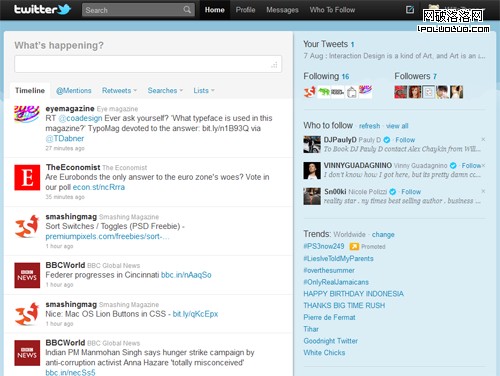Refresh Who to follow suggestions
Screen dimensions: 500x376
(x=369, y=126)
